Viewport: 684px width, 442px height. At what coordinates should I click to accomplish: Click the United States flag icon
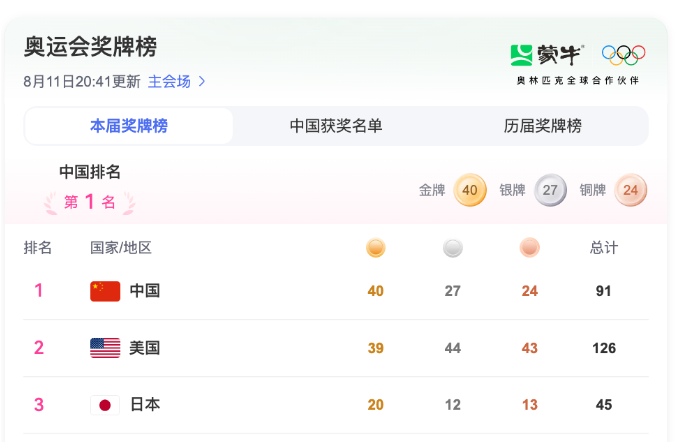[105, 348]
